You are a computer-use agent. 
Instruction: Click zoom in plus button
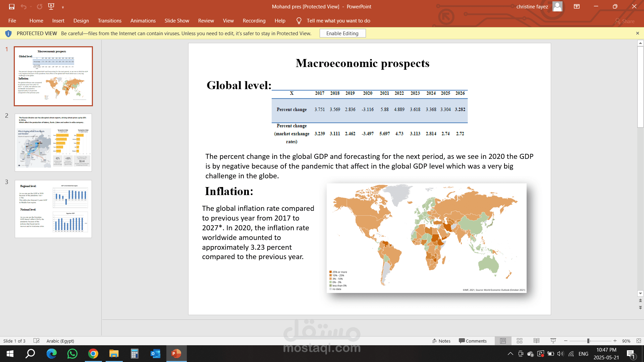tap(615, 341)
